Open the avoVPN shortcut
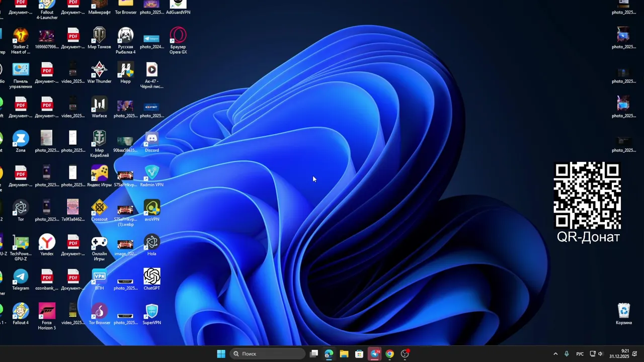 tap(151, 211)
